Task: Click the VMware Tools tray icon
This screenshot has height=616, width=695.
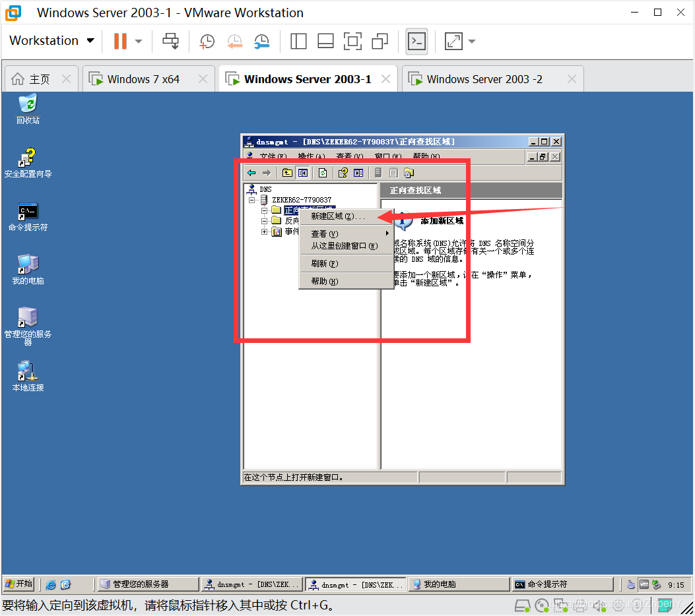Action: [644, 584]
